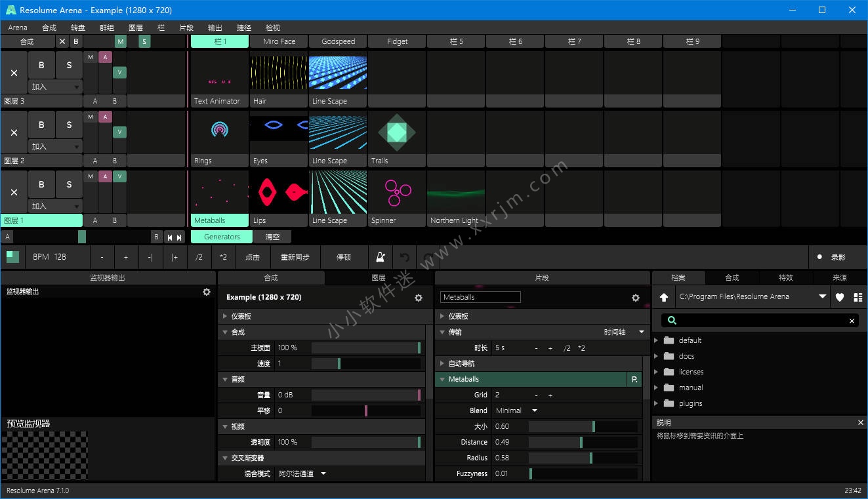Image resolution: width=868 pixels, height=499 pixels.
Task: Bypass layer 1 with B button
Action: (41, 184)
